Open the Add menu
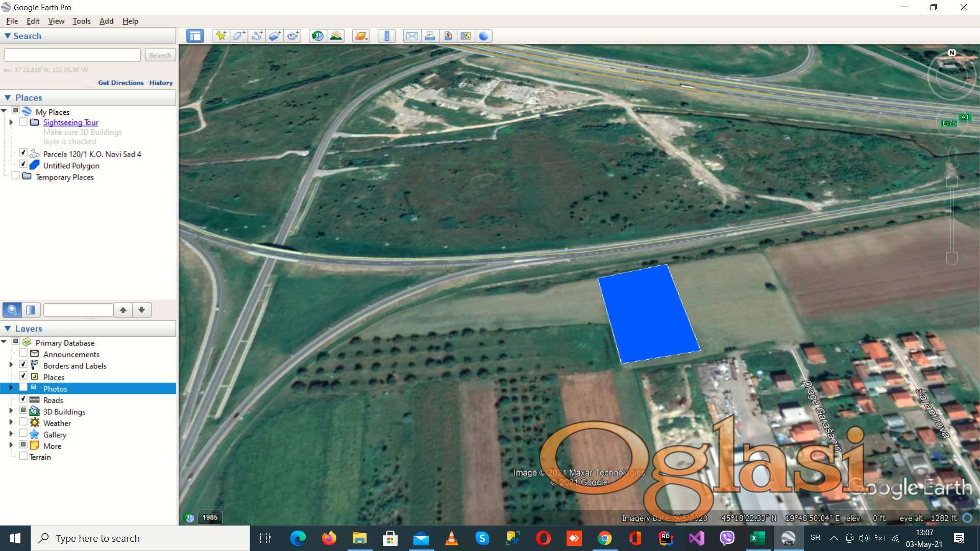Viewport: 980px width, 551px height. 106,21
